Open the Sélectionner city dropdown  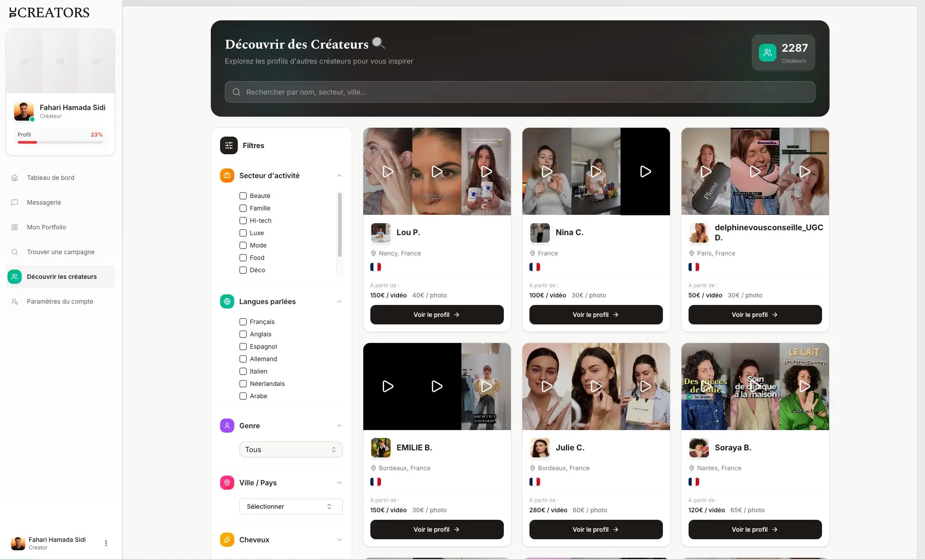[291, 507]
